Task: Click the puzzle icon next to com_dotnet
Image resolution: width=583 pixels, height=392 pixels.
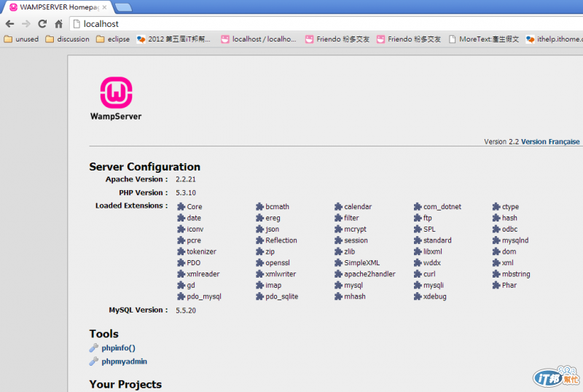Action: (418, 206)
